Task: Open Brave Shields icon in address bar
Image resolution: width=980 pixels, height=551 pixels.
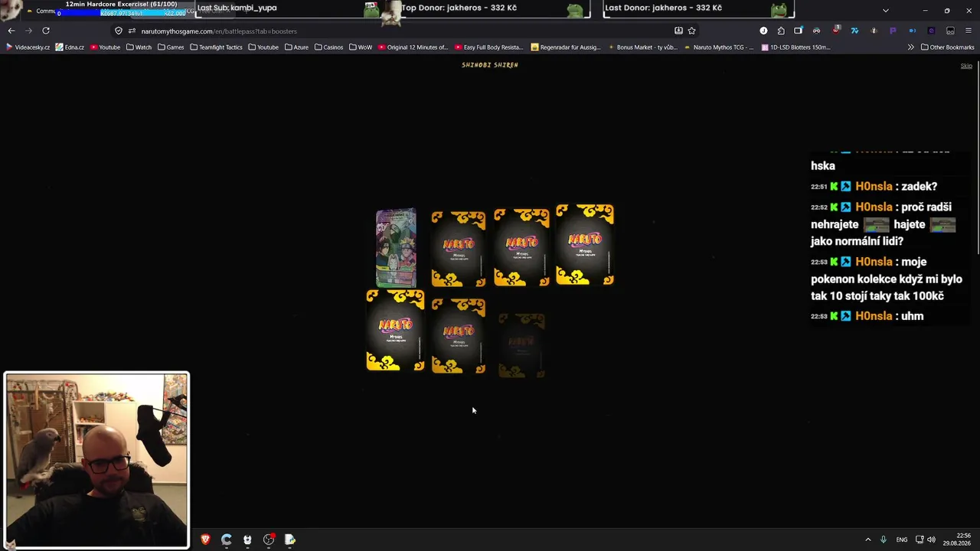Action: pyautogui.click(x=119, y=31)
